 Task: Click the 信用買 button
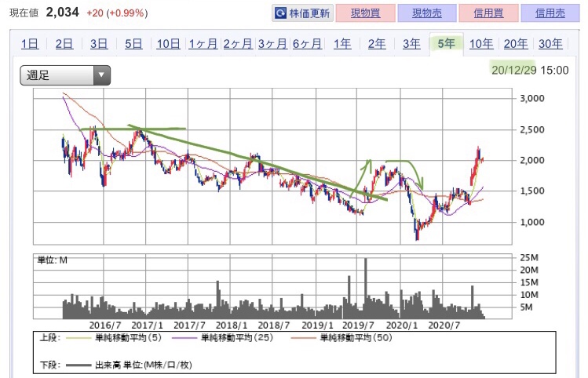488,14
